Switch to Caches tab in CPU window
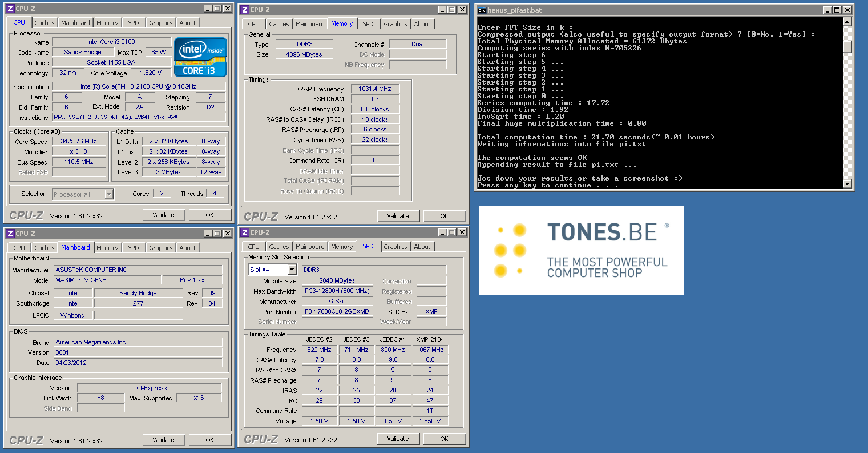The height and width of the screenshot is (453, 868). (45, 23)
